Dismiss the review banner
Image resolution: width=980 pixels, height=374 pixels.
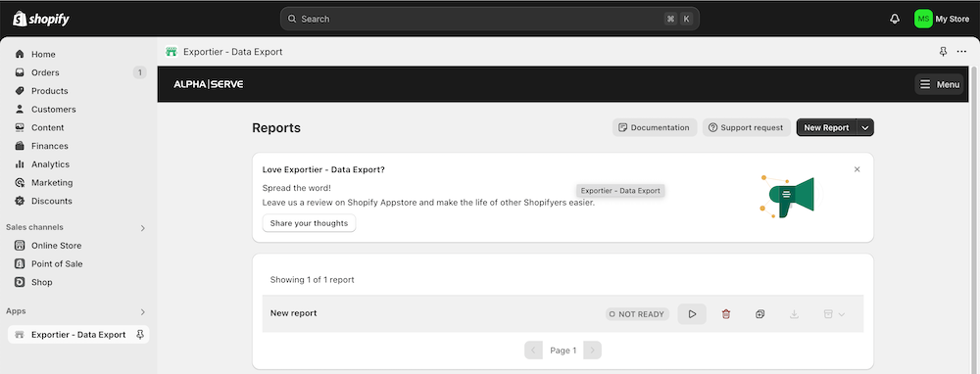[857, 169]
